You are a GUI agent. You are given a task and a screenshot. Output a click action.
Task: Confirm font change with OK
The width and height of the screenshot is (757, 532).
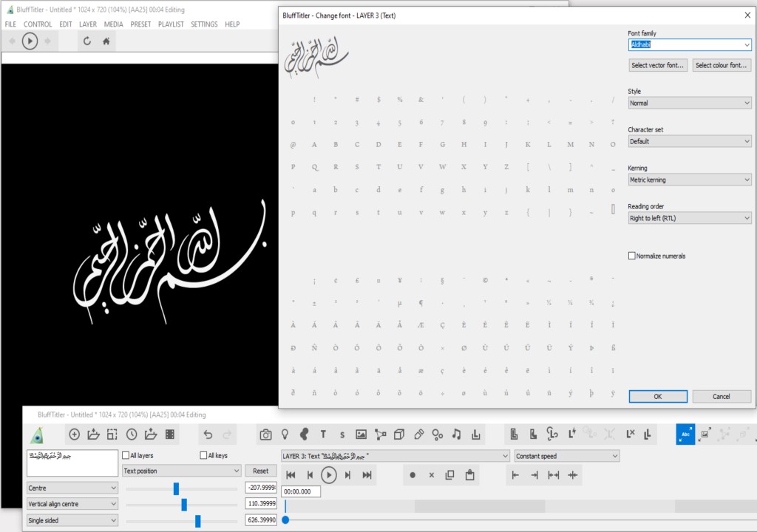tap(658, 396)
